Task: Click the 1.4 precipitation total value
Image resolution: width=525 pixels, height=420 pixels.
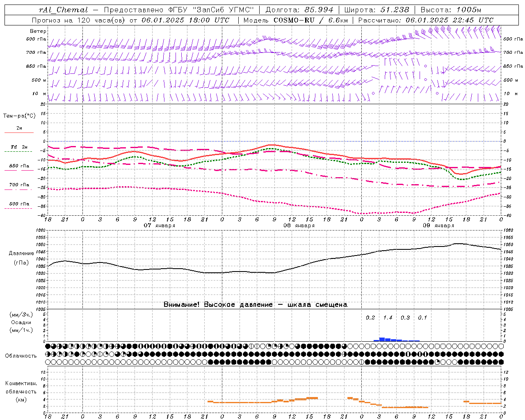Action: click(x=388, y=318)
